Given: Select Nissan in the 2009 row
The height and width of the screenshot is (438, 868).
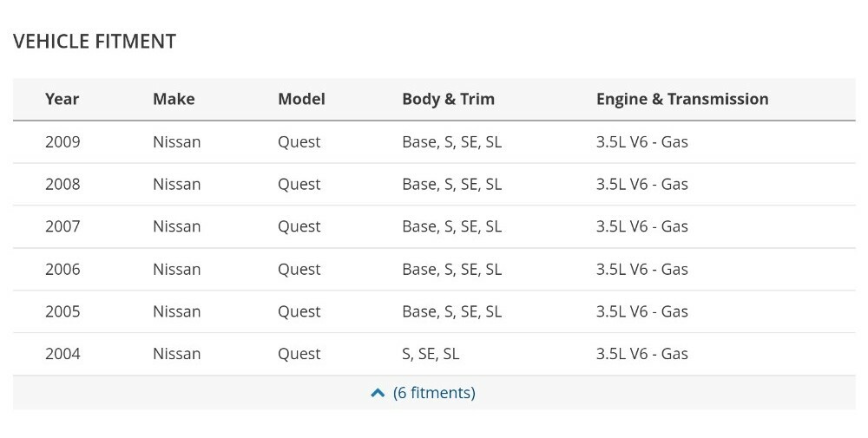Looking at the screenshot, I should coord(176,141).
